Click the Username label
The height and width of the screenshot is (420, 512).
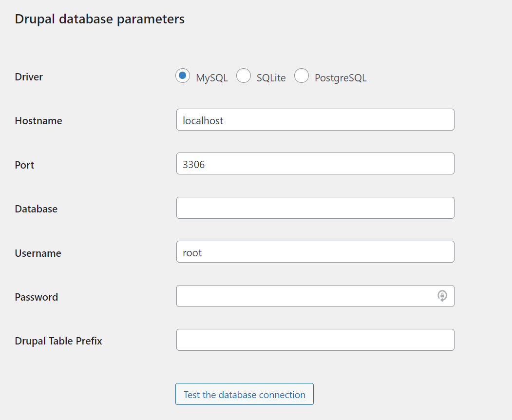pos(38,253)
